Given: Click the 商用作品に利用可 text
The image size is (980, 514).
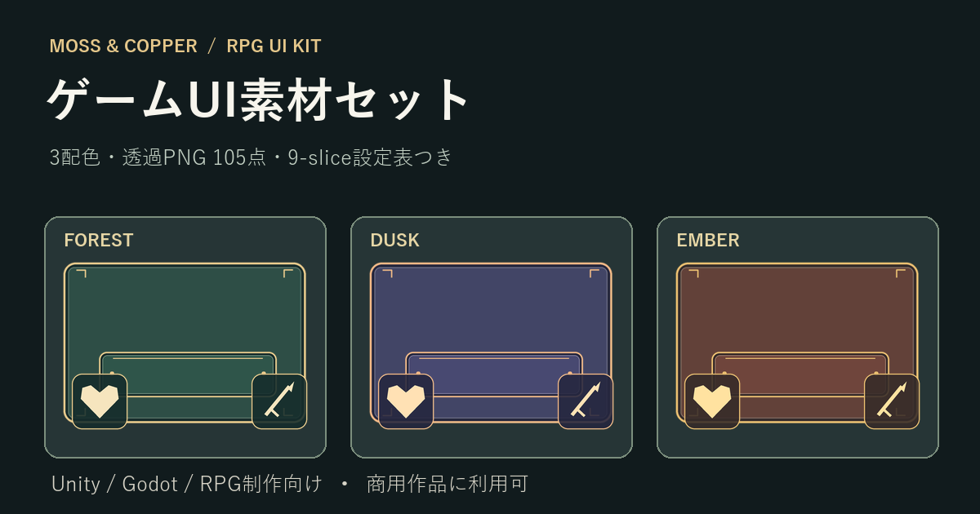Looking at the screenshot, I should pos(448,484).
